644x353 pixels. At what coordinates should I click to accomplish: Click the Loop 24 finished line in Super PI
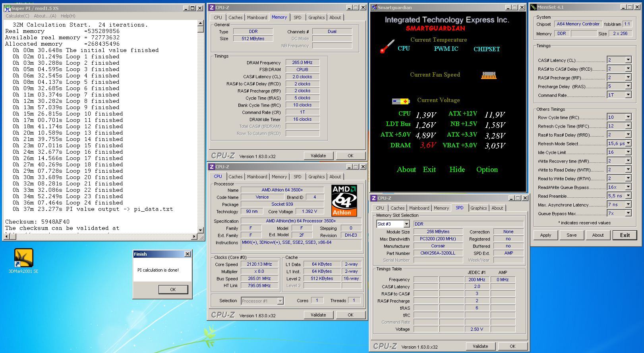tap(66, 203)
